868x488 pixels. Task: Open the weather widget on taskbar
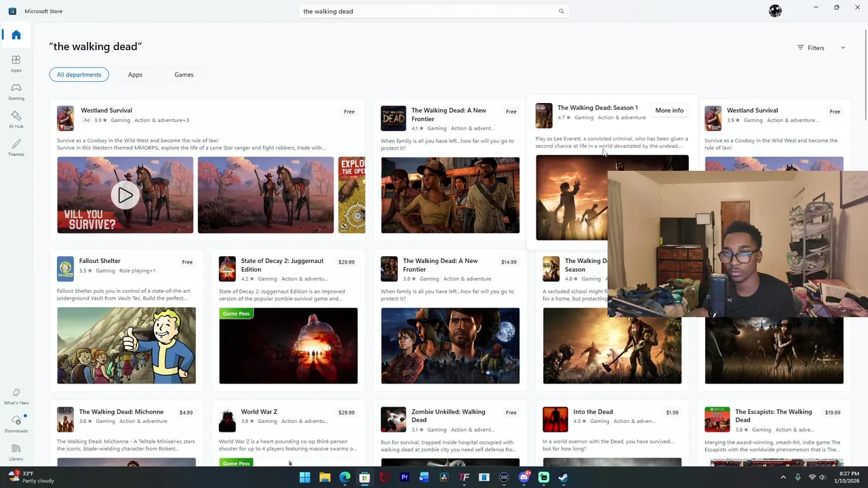point(30,477)
